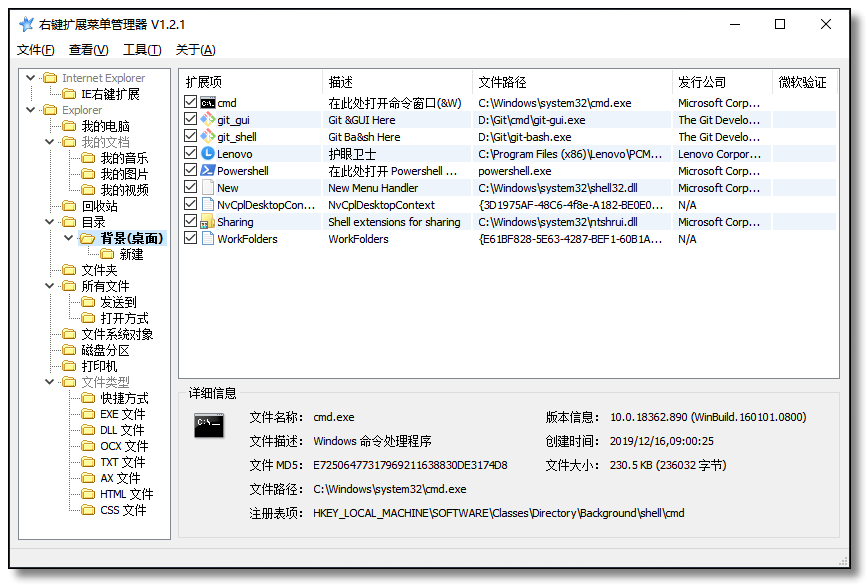
Task: Click the cmd console icon in the list
Action: [208, 103]
